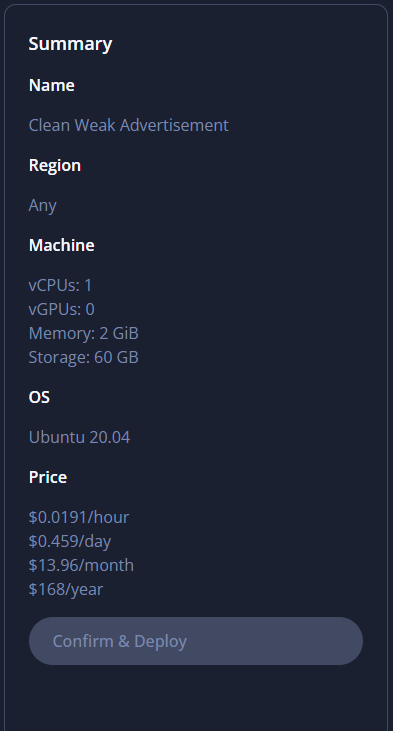Click the Region label
The height and width of the screenshot is (731, 393).
pos(55,166)
